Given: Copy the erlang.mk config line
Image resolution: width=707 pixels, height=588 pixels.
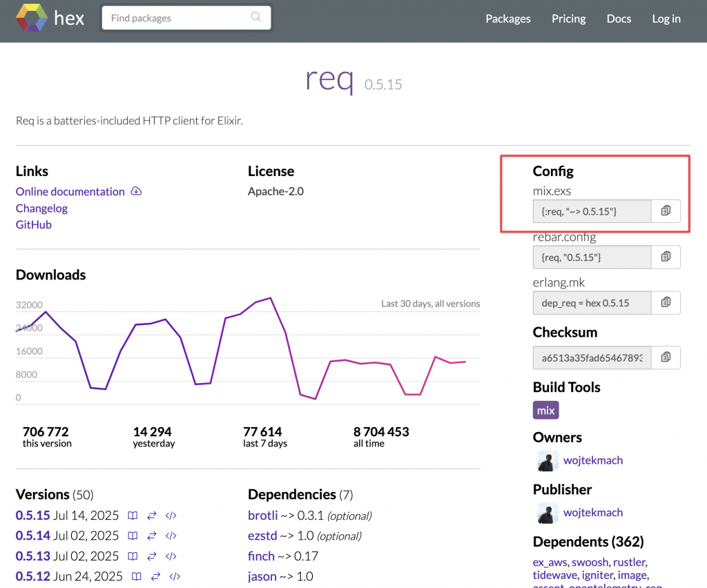Looking at the screenshot, I should pyautogui.click(x=666, y=302).
